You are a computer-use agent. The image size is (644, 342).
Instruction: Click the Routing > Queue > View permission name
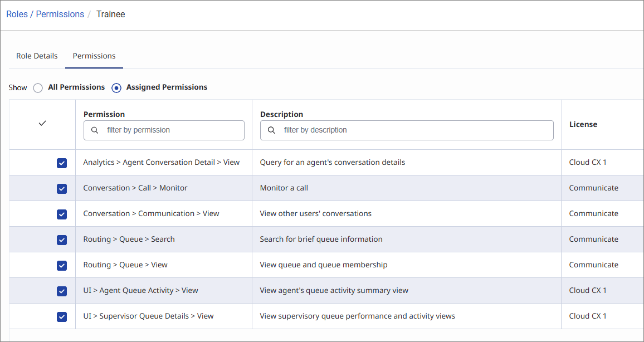125,265
